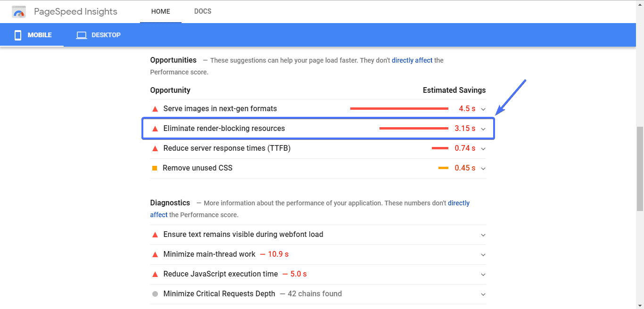Screen dimensions: 644x309
Task: Expand Eliminate render-blocking resources details
Action: 483,129
